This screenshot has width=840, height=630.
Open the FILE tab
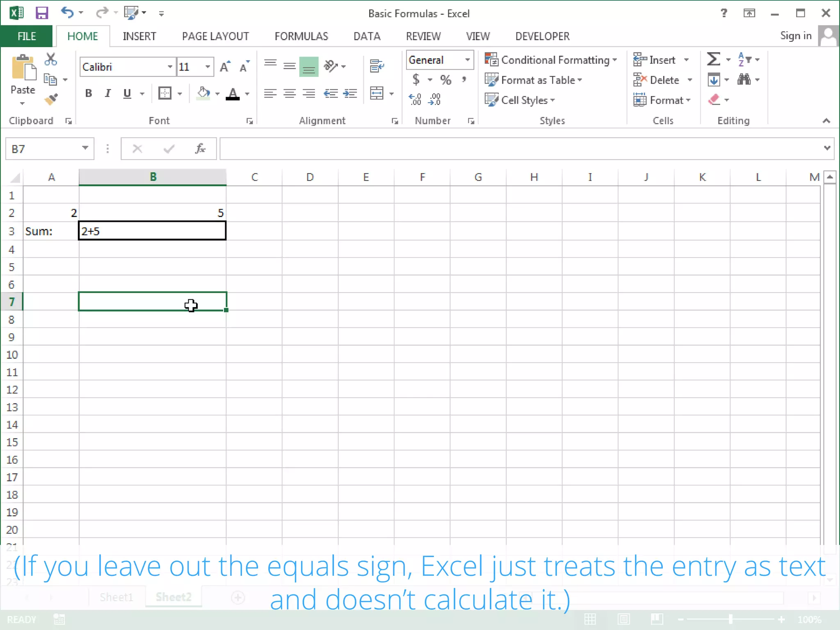(27, 37)
